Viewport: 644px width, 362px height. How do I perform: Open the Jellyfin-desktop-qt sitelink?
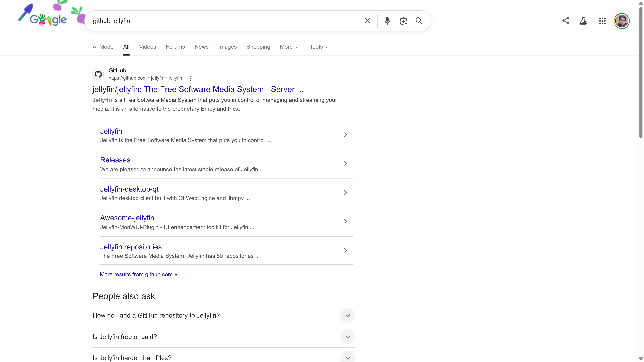click(x=129, y=189)
